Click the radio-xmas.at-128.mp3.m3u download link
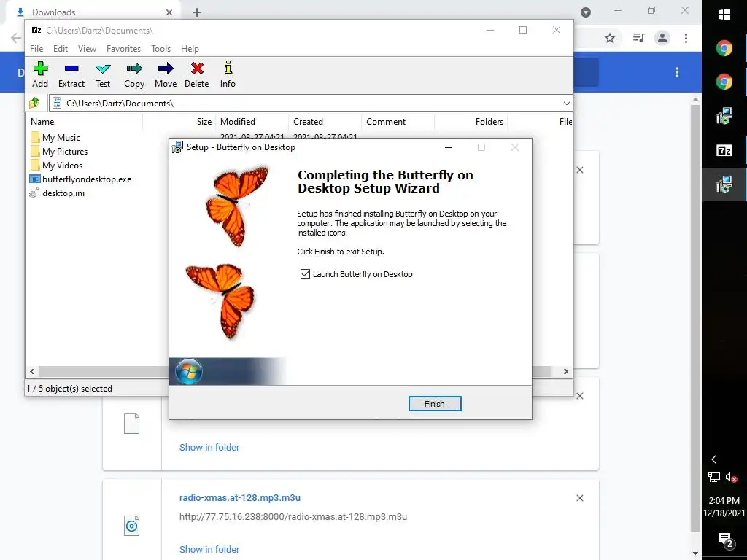 click(239, 497)
